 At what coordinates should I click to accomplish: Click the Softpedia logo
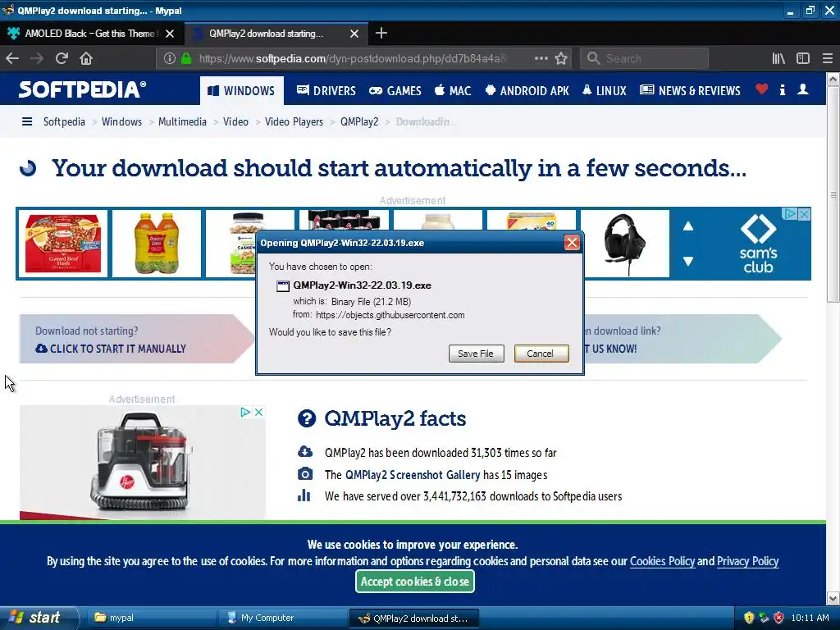tap(82, 89)
